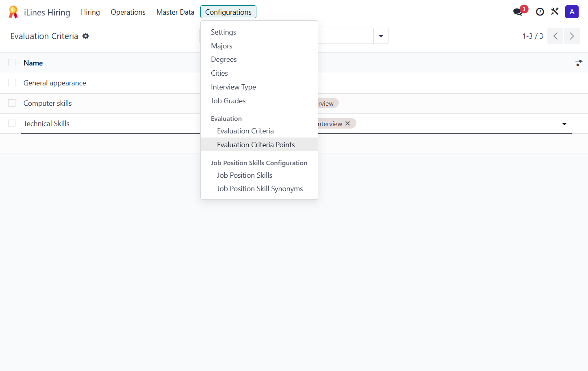Check the Technical Skills row checkbox
Screen dimensions: 588x371
pos(12,123)
